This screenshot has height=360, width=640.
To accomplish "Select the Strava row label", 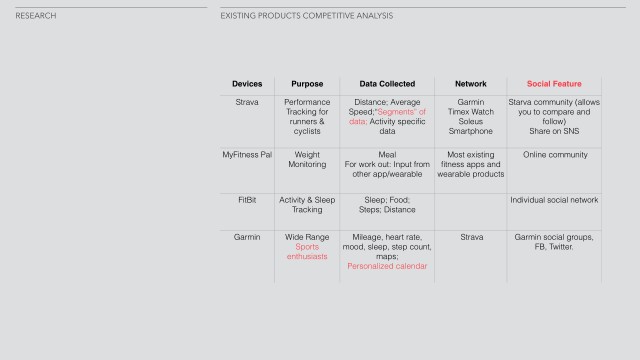I will (247, 102).
